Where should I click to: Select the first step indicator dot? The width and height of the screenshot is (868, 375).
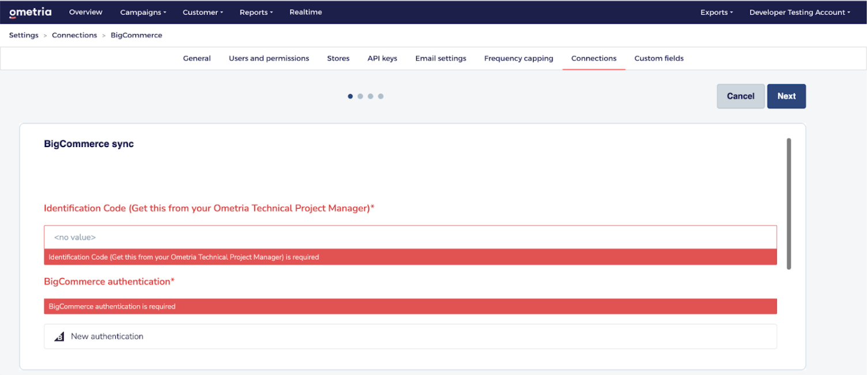(x=350, y=96)
